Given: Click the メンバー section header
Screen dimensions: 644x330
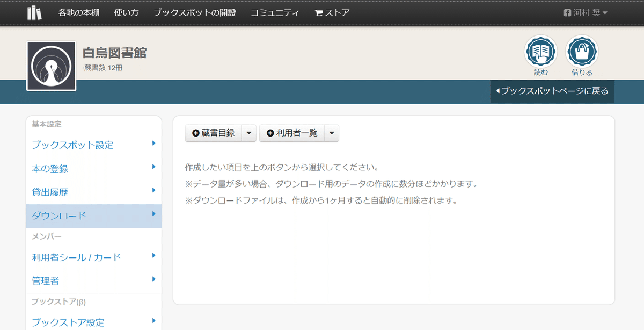Looking at the screenshot, I should click(x=47, y=236).
